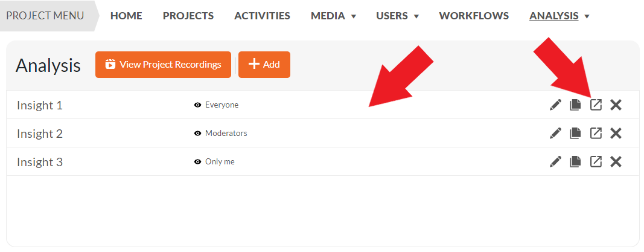Click the View Project Recordings button
Viewport: 644px width, 252px height.
click(x=163, y=65)
